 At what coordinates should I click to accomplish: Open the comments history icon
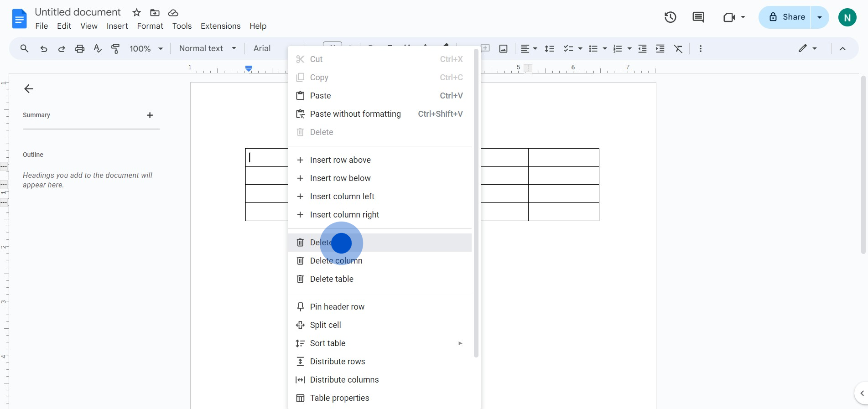point(698,17)
